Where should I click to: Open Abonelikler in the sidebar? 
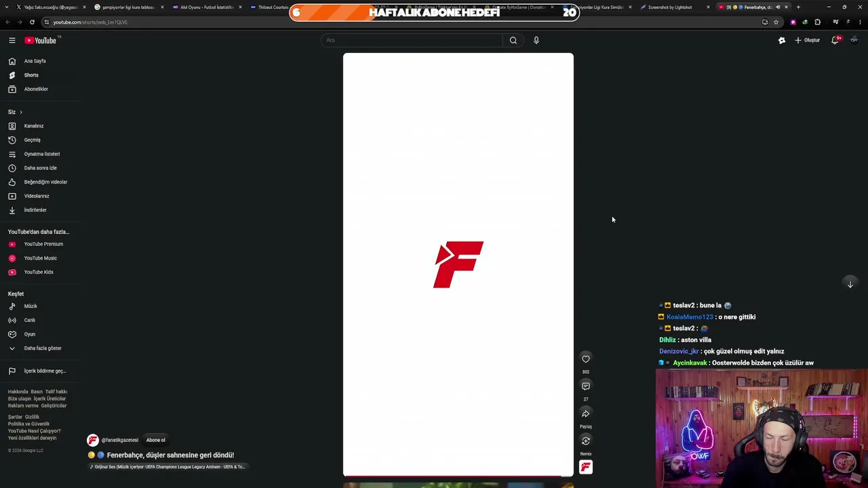(x=41, y=89)
